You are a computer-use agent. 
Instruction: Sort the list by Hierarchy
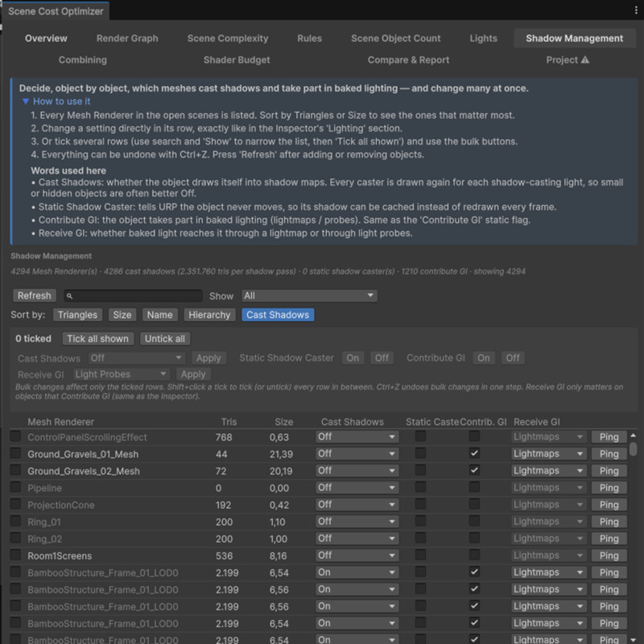point(209,315)
